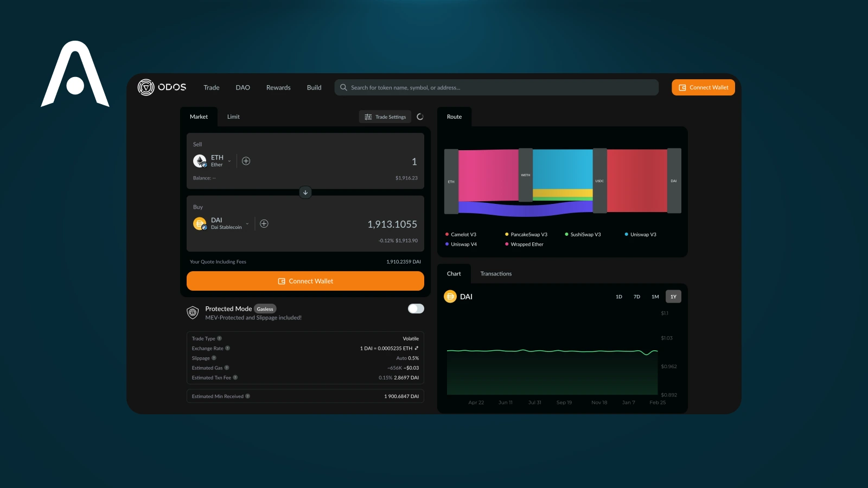This screenshot has height=488, width=868.
Task: Click the Estimated Gas info icon
Action: 227,368
